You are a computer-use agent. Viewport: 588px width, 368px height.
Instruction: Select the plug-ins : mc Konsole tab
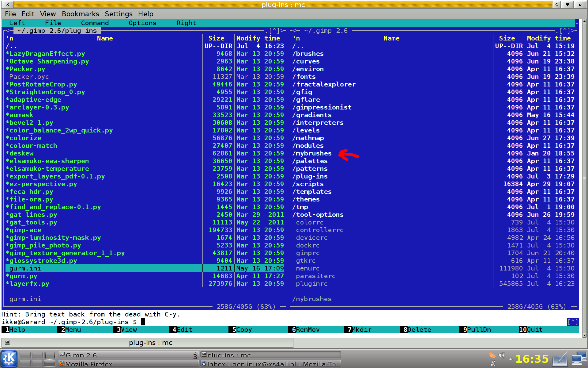(x=148, y=343)
